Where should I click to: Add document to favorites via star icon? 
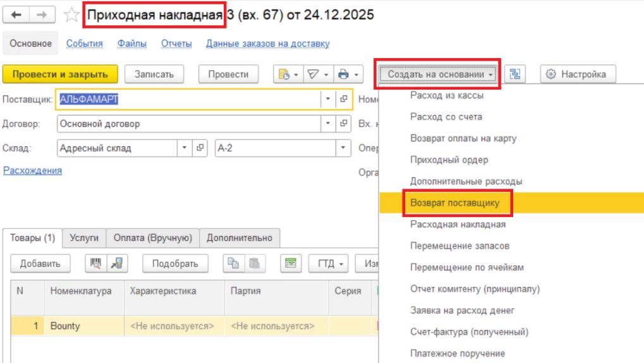pyautogui.click(x=71, y=15)
